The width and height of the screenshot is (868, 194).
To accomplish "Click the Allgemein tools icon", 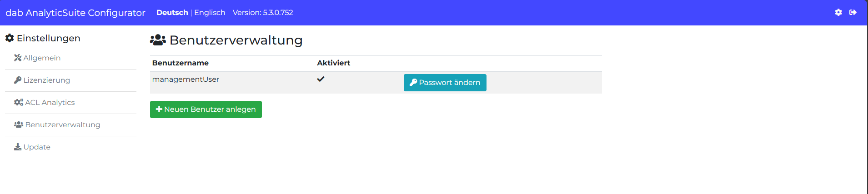I will [18, 58].
